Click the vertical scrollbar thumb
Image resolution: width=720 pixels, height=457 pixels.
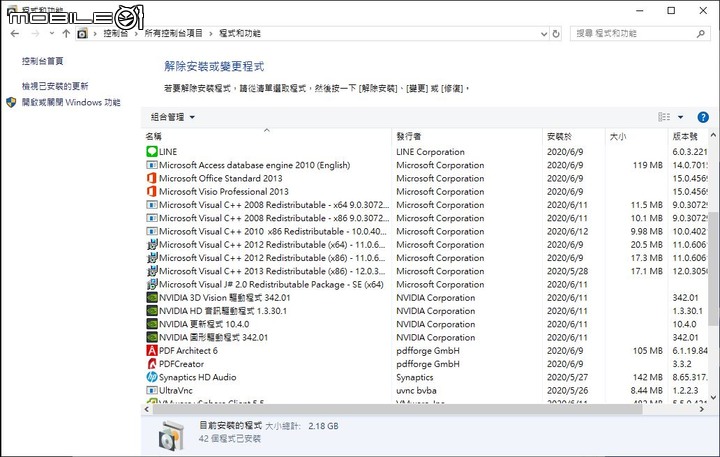point(713,269)
